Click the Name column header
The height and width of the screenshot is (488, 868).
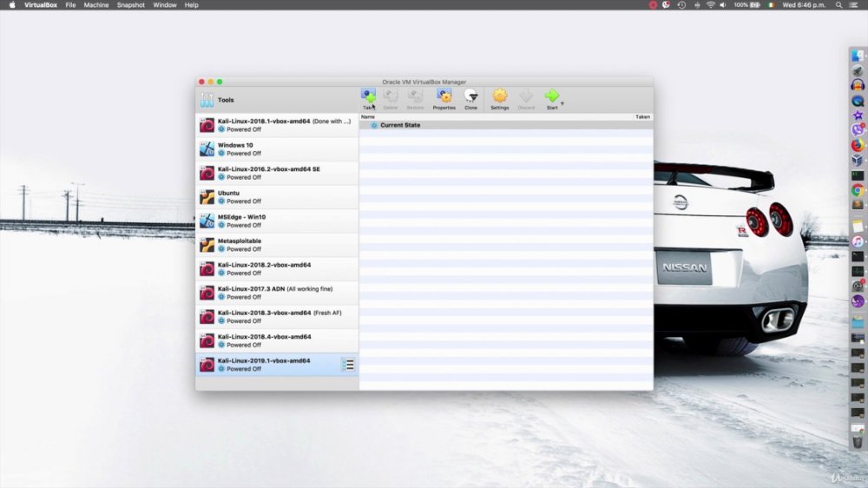367,117
